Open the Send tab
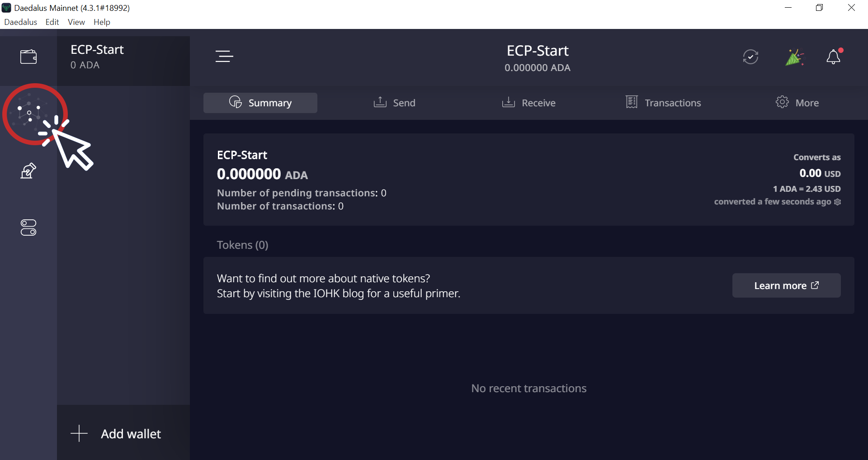Viewport: 868px width, 460px height. coord(395,103)
